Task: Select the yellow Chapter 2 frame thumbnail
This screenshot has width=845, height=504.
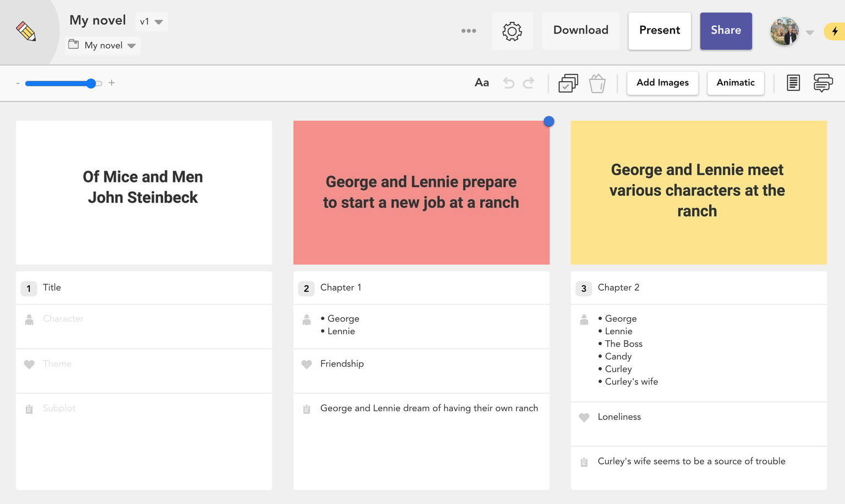Action: (698, 192)
